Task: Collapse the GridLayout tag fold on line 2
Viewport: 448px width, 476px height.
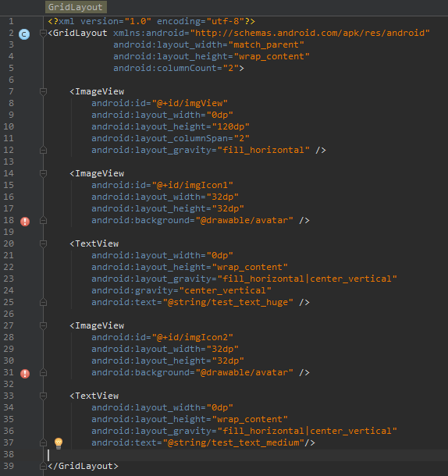Action: [x=43, y=33]
